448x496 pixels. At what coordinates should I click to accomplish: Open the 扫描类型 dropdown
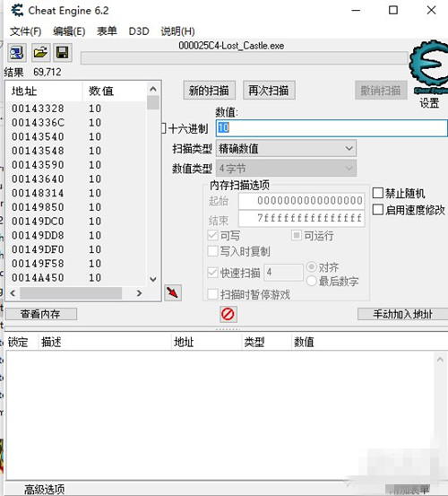286,148
